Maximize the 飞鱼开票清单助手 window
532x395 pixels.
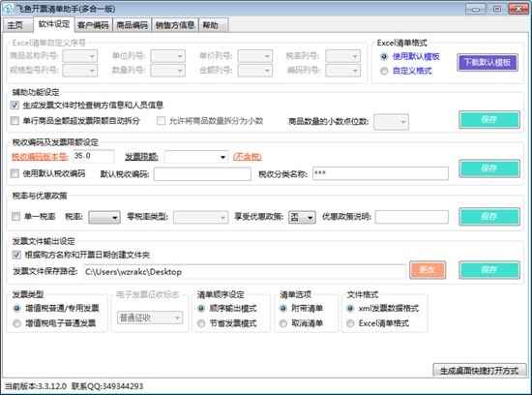[497, 9]
